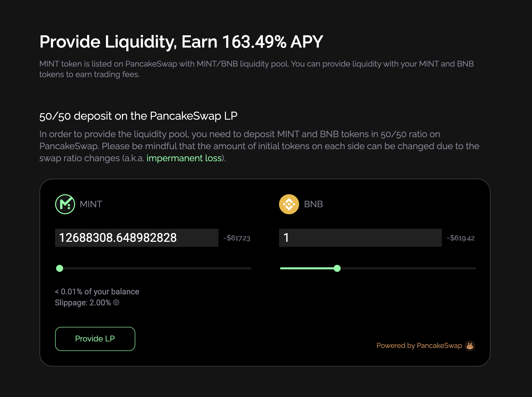Click the ~$619.42 BNB value estimate
The height and width of the screenshot is (397, 532).
461,238
